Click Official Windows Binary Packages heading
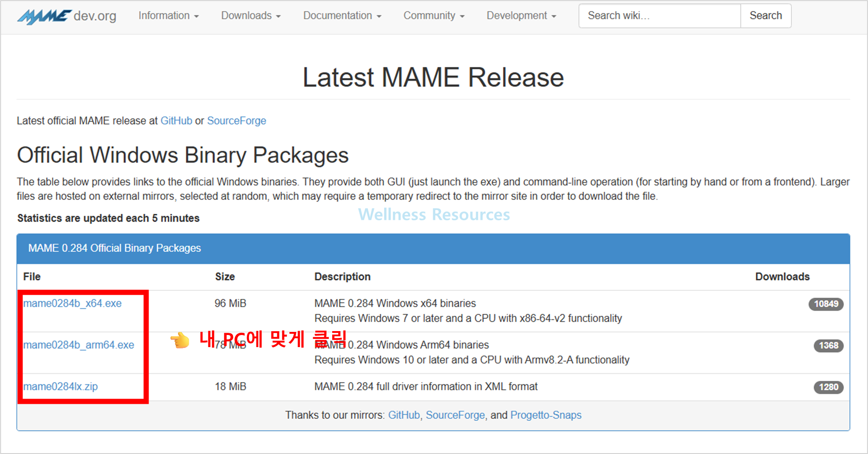 point(183,155)
